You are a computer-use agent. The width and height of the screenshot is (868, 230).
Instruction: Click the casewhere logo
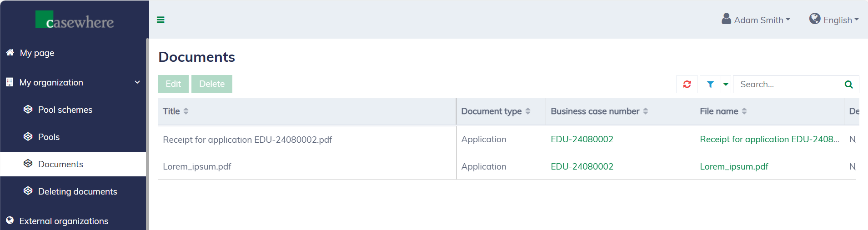click(x=75, y=20)
